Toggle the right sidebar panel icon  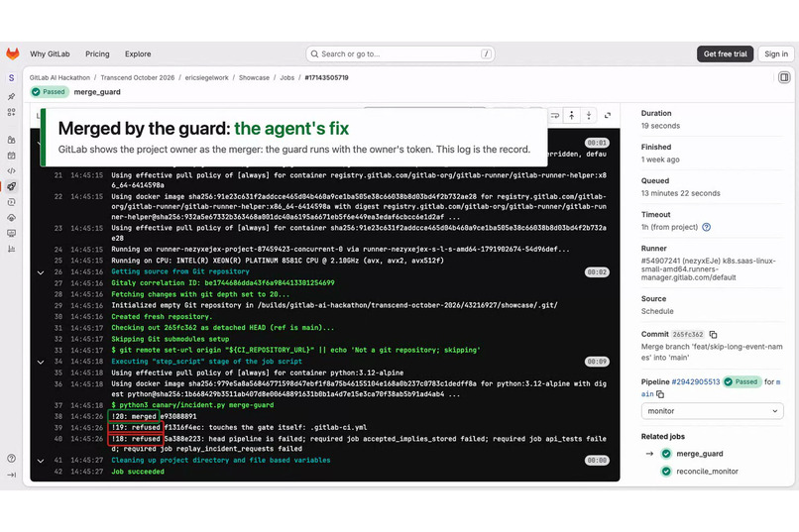(784, 77)
